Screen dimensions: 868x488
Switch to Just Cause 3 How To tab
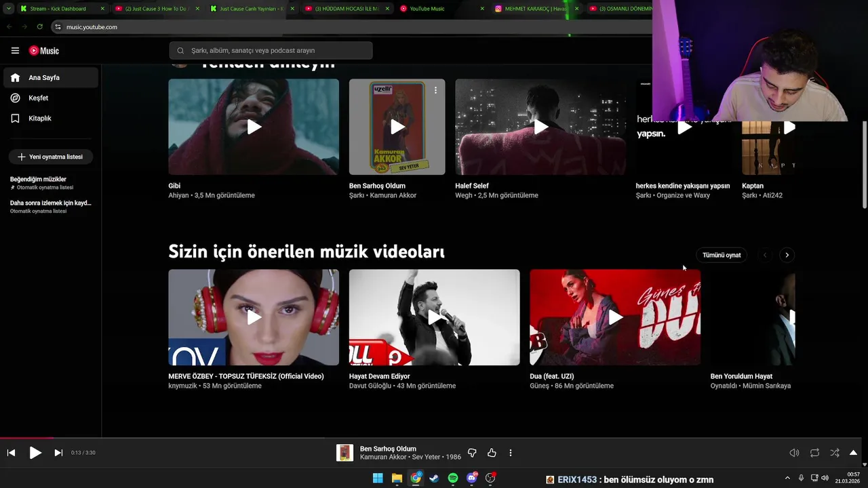(x=157, y=9)
